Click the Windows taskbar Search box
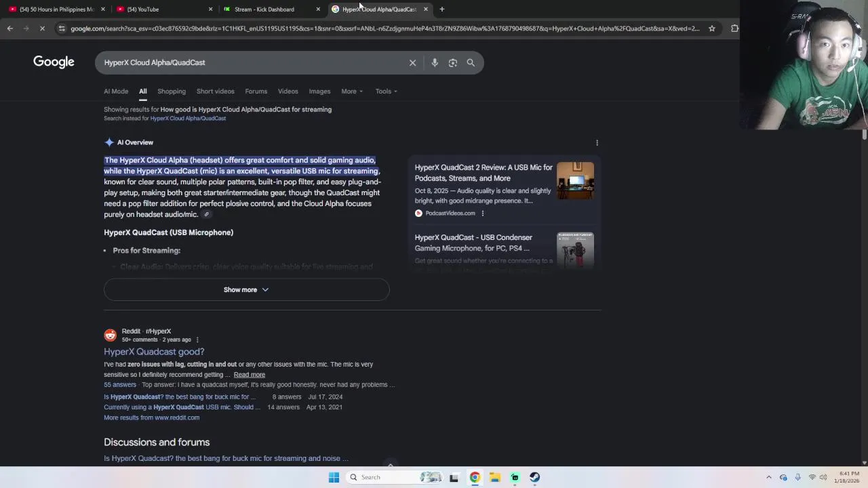 395,477
